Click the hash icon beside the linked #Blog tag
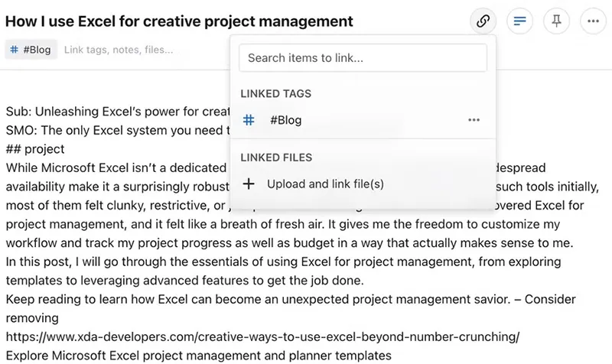Image resolution: width=612 pixels, height=364 pixels. tap(249, 120)
